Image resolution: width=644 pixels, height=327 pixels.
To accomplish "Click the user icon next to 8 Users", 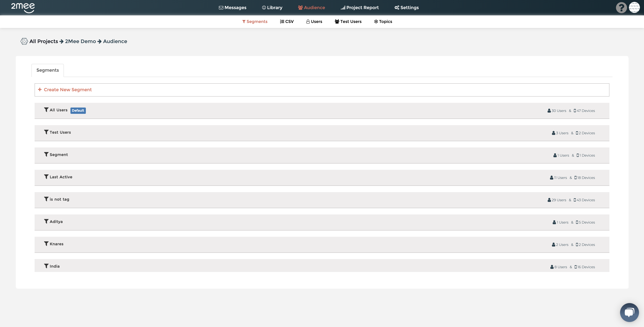I will click(x=552, y=267).
